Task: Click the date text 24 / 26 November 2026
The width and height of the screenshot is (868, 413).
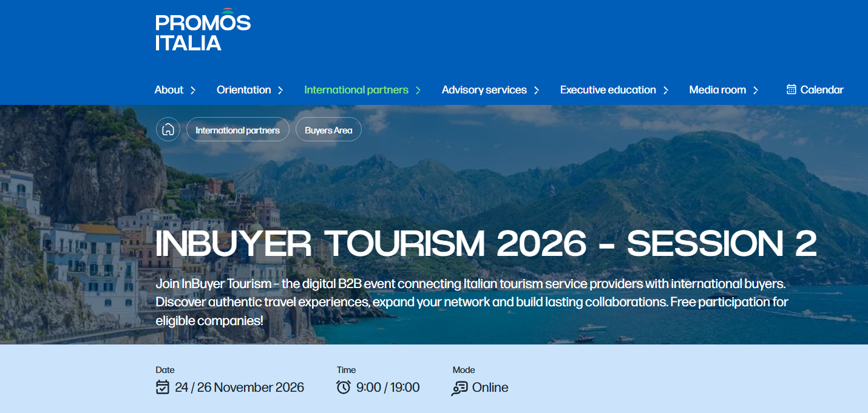Action: 240,388
